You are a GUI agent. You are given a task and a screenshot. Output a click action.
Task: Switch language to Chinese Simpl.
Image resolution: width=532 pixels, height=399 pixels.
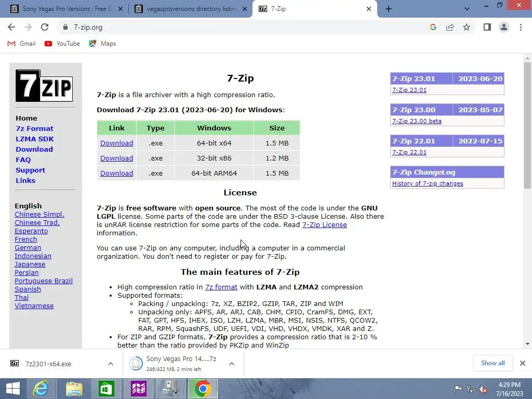pos(39,215)
